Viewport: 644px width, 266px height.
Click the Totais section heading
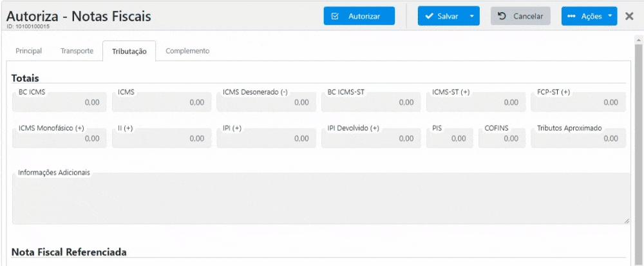25,78
